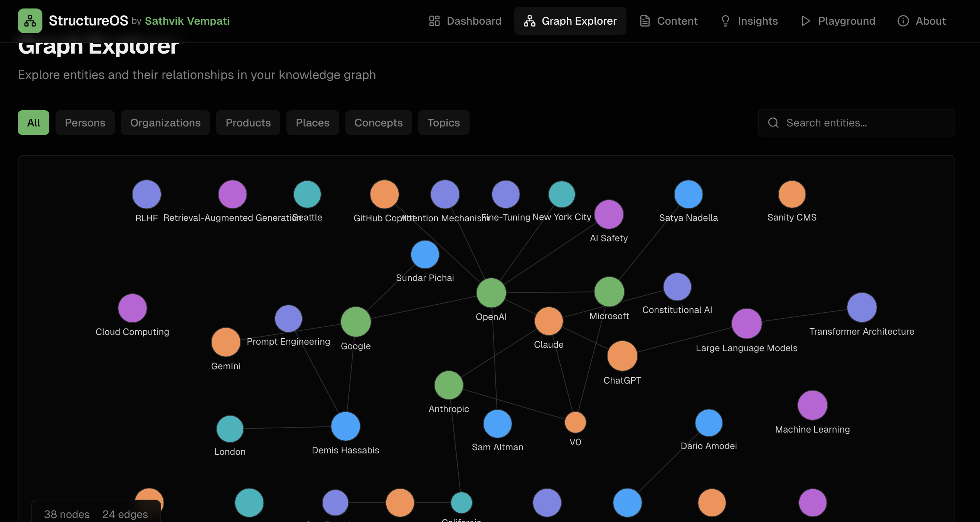
Task: Click the blue Sam Altman node
Action: click(497, 424)
